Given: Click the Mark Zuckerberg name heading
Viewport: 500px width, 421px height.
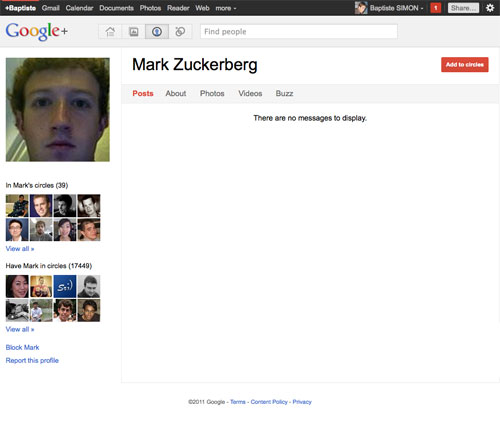Looking at the screenshot, I should [195, 65].
